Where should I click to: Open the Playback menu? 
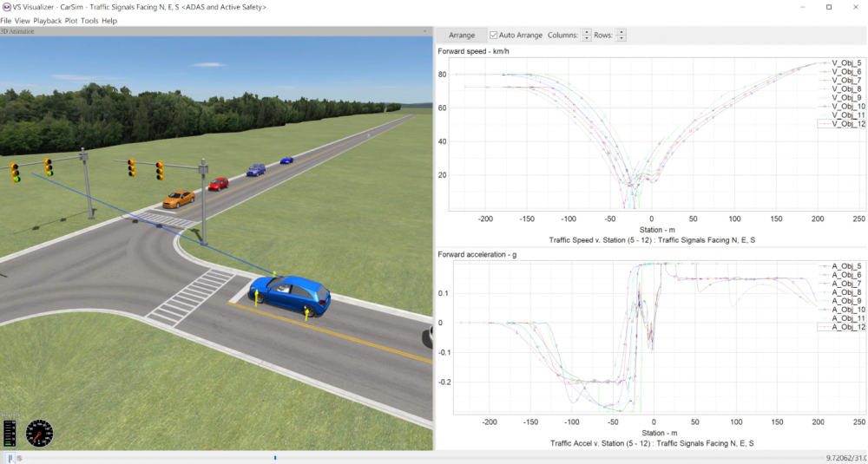click(48, 20)
